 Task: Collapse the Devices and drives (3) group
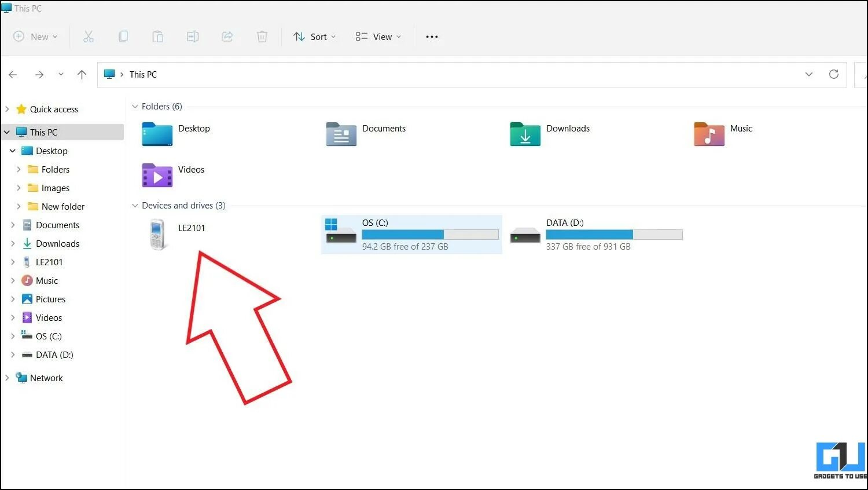click(135, 206)
